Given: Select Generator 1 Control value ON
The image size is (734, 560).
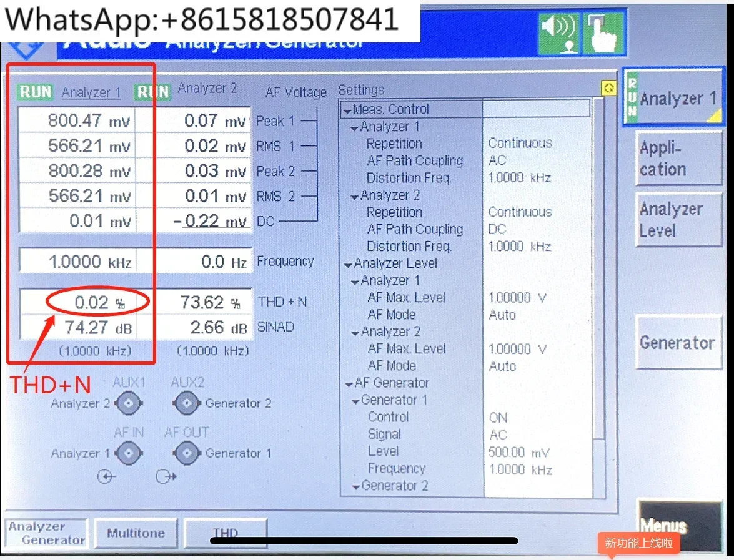Looking at the screenshot, I should 498,418.
